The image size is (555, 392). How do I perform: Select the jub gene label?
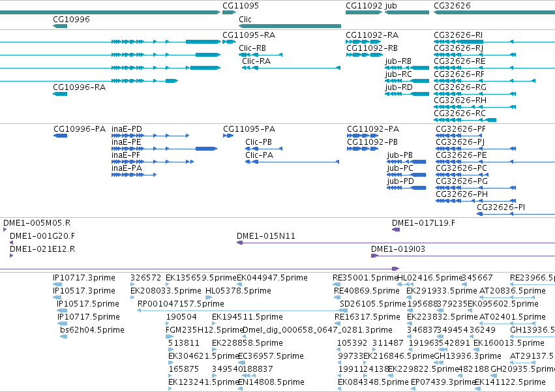391,6
